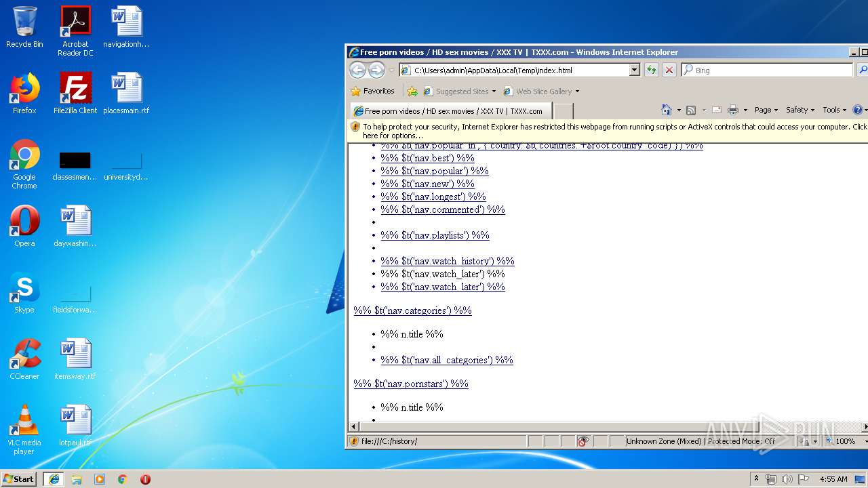
Task: Click the Print icon in command bar
Action: coord(733,110)
